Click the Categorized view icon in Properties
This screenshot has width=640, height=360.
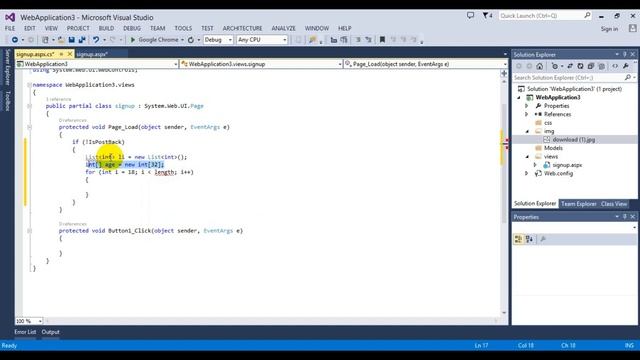518,239
